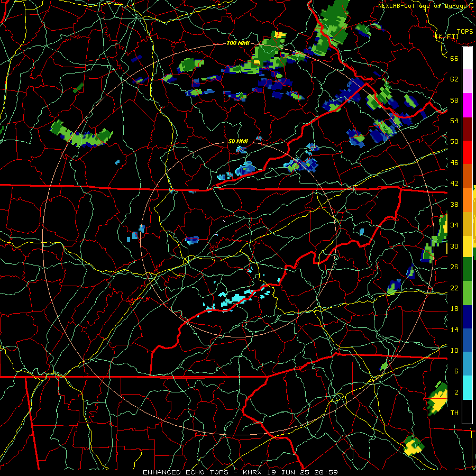The height and width of the screenshot is (476, 476).
Task: Click the bright orange legend swatch
Action: click(467, 200)
